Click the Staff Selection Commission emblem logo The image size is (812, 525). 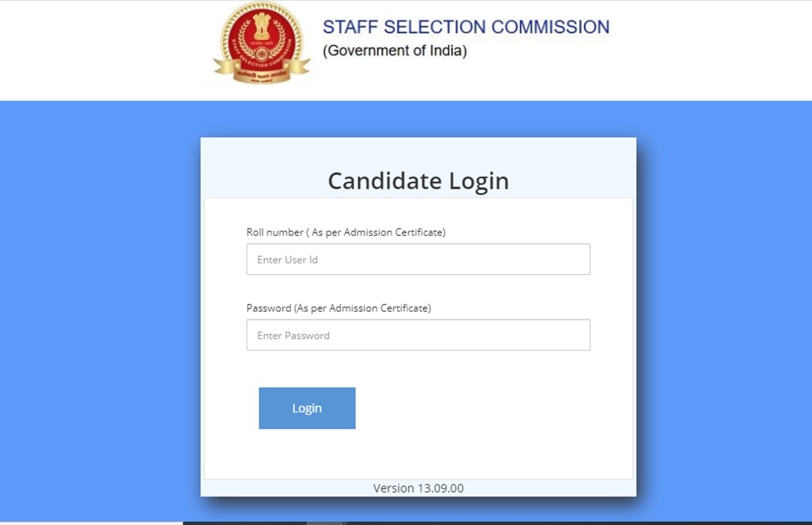pos(262,42)
